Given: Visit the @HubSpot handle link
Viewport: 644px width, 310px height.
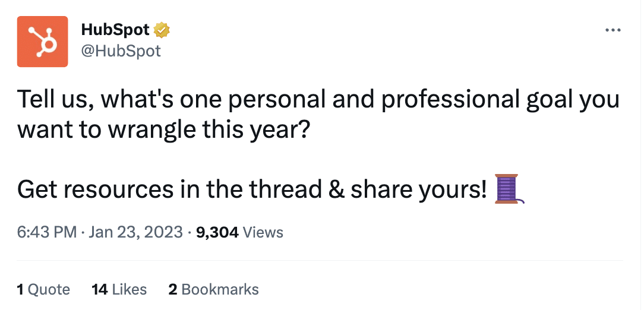Looking at the screenshot, I should [x=121, y=51].
